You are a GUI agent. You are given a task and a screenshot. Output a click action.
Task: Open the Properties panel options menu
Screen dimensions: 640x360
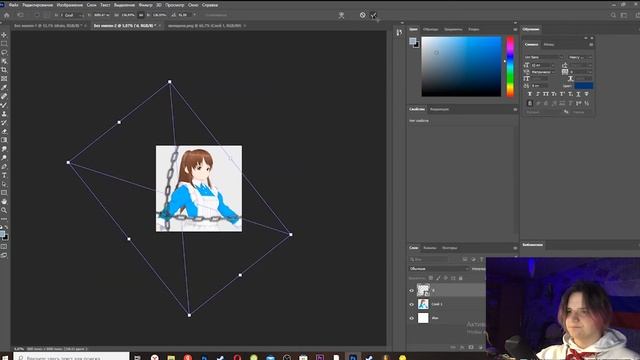pos(515,109)
